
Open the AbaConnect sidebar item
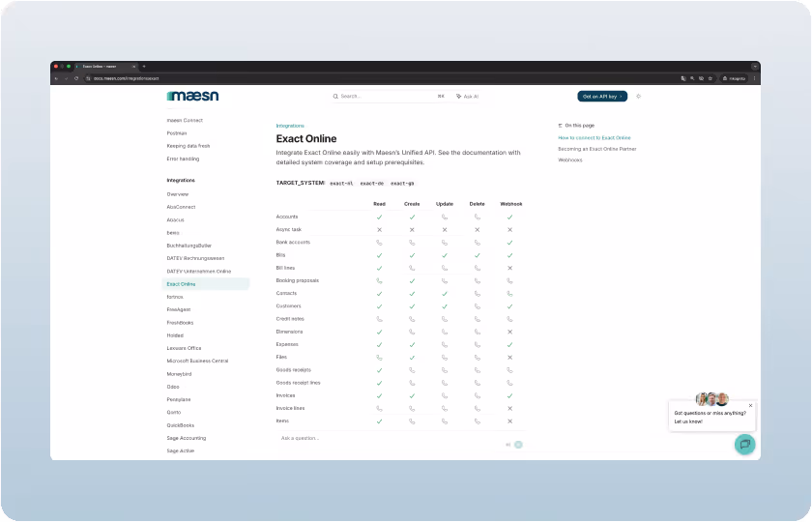click(182, 207)
